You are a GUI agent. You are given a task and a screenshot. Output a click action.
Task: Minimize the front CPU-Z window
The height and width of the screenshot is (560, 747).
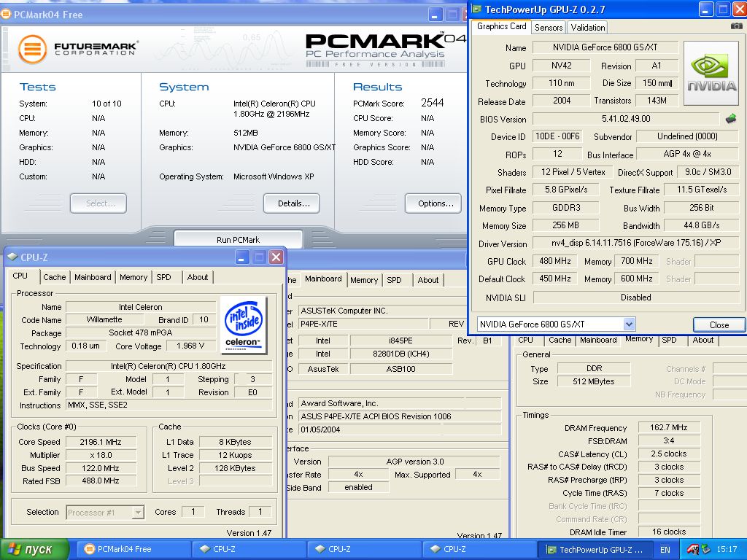242,257
